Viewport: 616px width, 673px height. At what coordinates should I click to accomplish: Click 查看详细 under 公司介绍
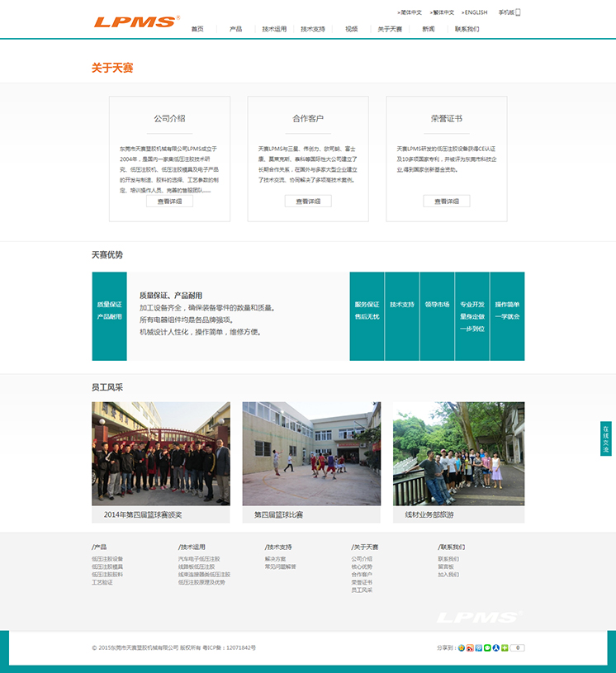click(169, 201)
